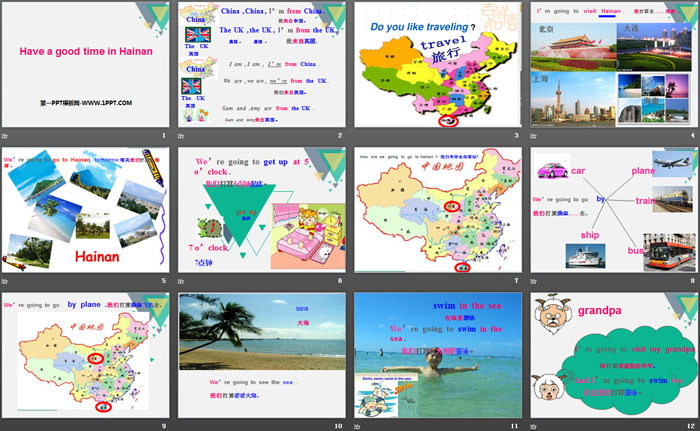Viewport: 700px width, 431px height.
Task: Click the transition star icon below slide 3
Action: point(359,135)
